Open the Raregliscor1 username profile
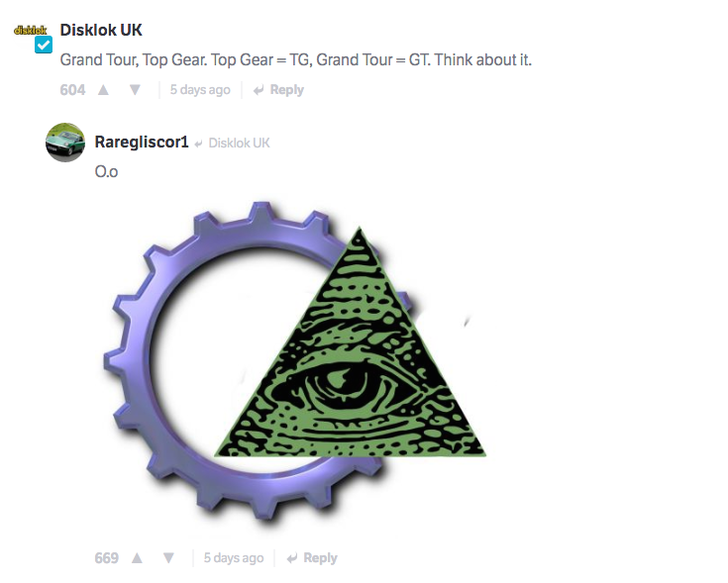 [x=142, y=142]
